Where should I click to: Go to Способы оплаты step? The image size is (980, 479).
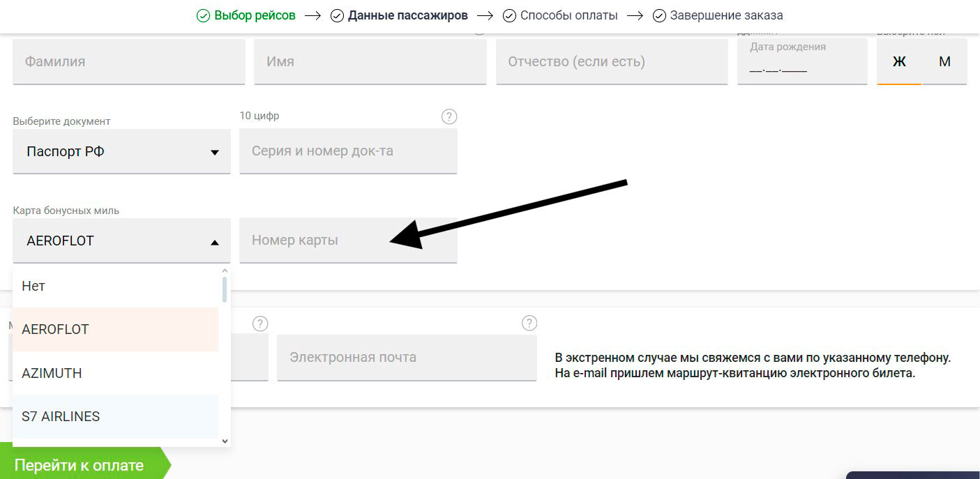(569, 15)
